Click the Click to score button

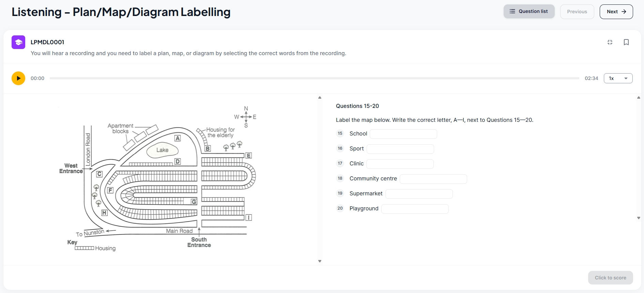pos(610,278)
